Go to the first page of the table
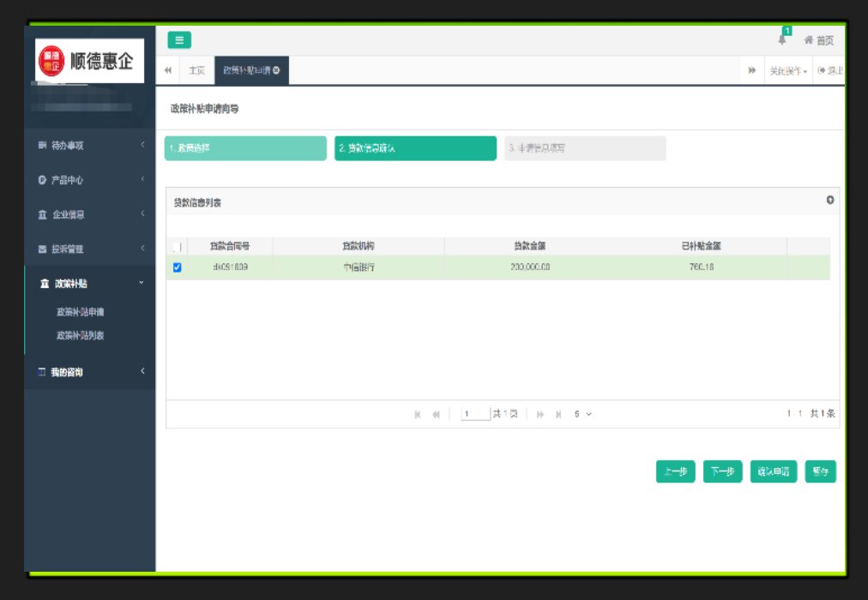Viewport: 868px width, 600px height. coord(418,414)
